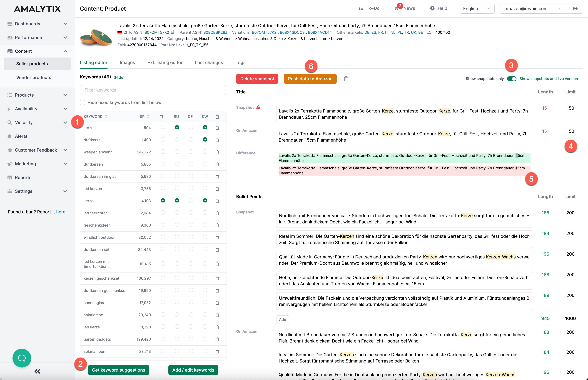Click (Hide) link next to Keywords

[119, 77]
